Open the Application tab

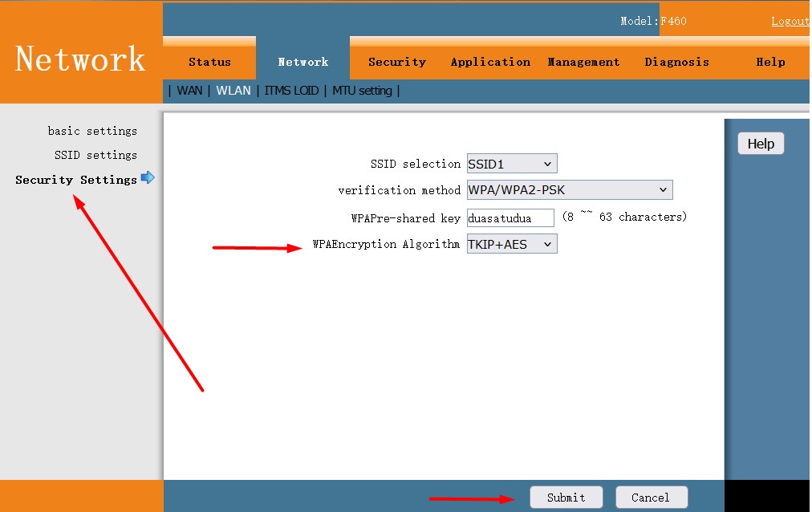click(490, 62)
